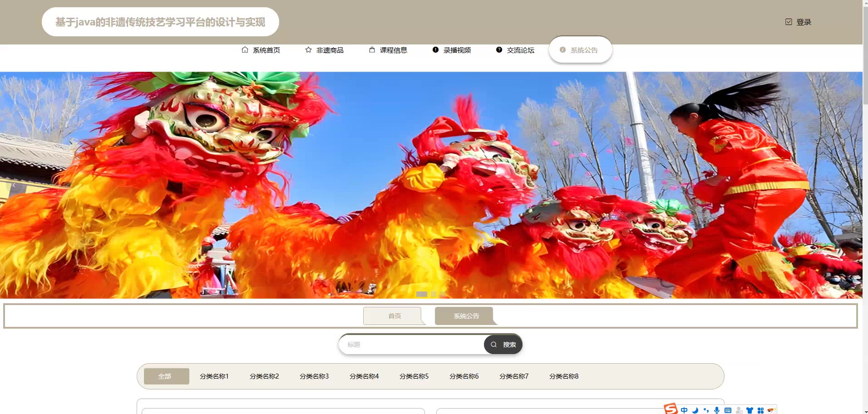
Task: Focus the 标题 search input field
Action: [412, 345]
